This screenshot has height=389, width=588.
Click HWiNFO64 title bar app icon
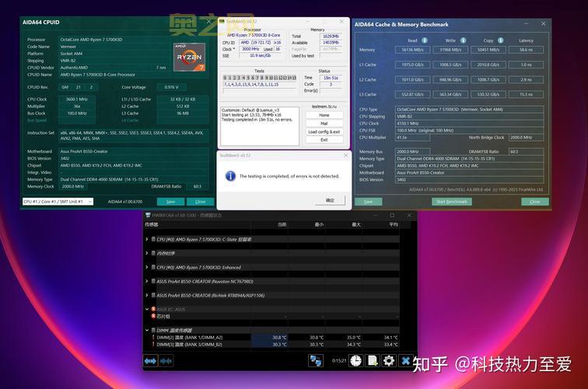pos(148,216)
